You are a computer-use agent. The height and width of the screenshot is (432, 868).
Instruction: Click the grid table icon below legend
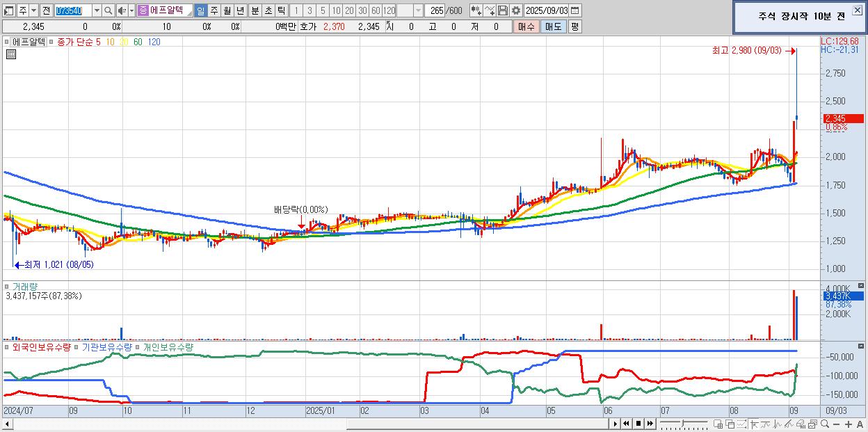pyautogui.click(x=10, y=54)
